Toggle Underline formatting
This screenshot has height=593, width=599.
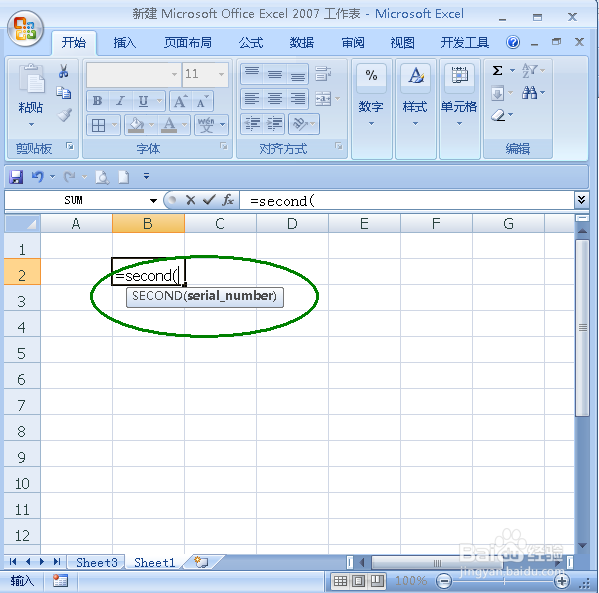143,101
